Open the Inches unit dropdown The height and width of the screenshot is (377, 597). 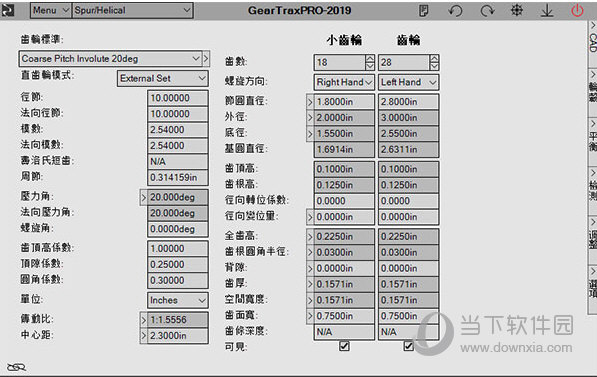[x=178, y=300]
